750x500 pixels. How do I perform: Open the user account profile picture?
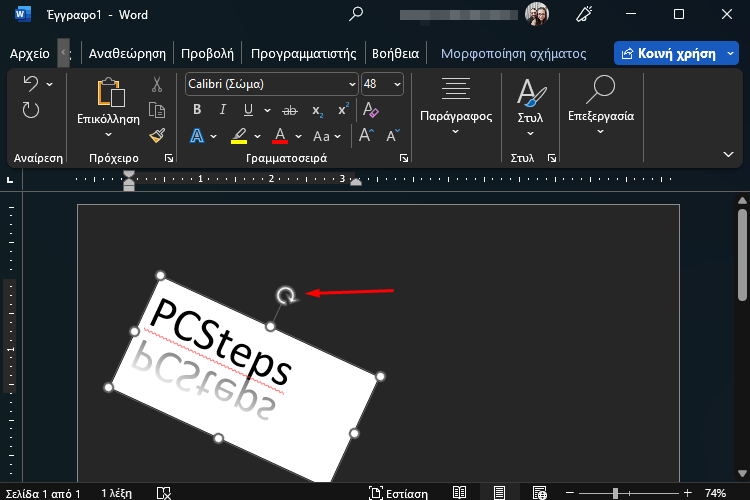[x=537, y=14]
